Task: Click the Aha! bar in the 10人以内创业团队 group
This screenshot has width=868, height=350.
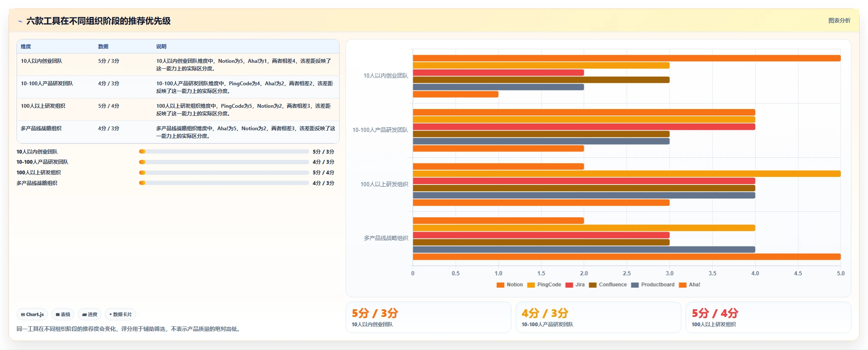Action: (455, 94)
